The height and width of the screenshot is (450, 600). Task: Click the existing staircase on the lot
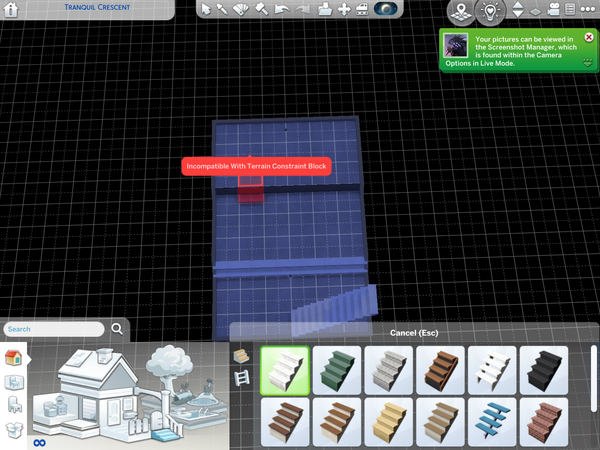(x=335, y=311)
